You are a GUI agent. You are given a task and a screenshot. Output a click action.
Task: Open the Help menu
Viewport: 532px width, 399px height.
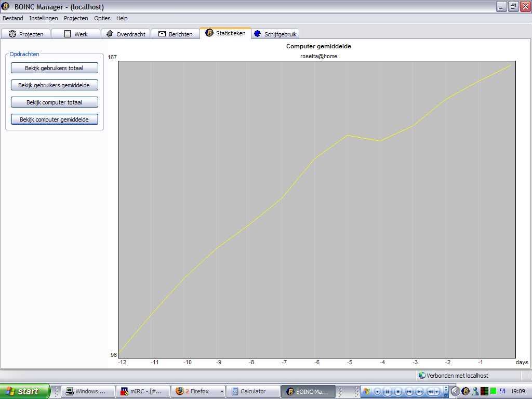click(122, 18)
